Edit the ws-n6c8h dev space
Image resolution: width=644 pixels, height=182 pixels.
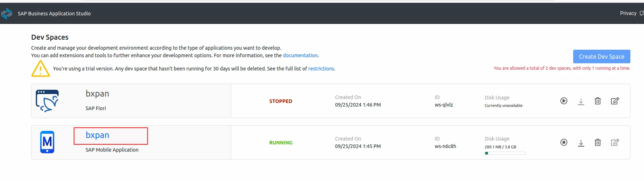click(615, 142)
